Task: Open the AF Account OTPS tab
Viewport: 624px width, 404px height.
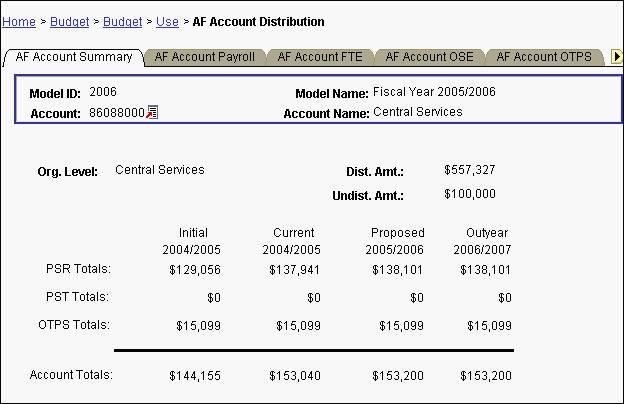Action: 543,57
